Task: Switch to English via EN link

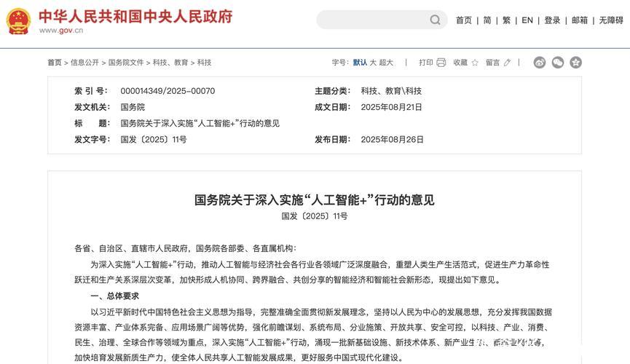Action: 527,20
